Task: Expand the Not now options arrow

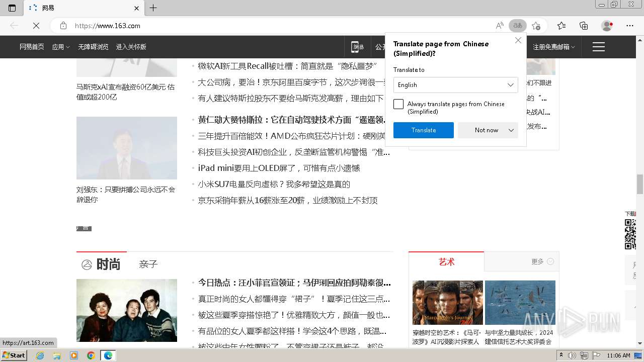Action: 511,130
